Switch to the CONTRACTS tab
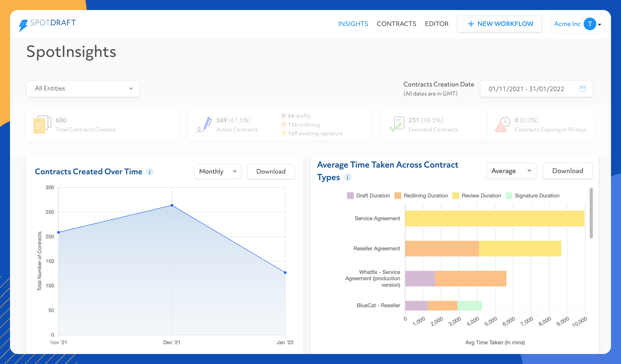 396,24
